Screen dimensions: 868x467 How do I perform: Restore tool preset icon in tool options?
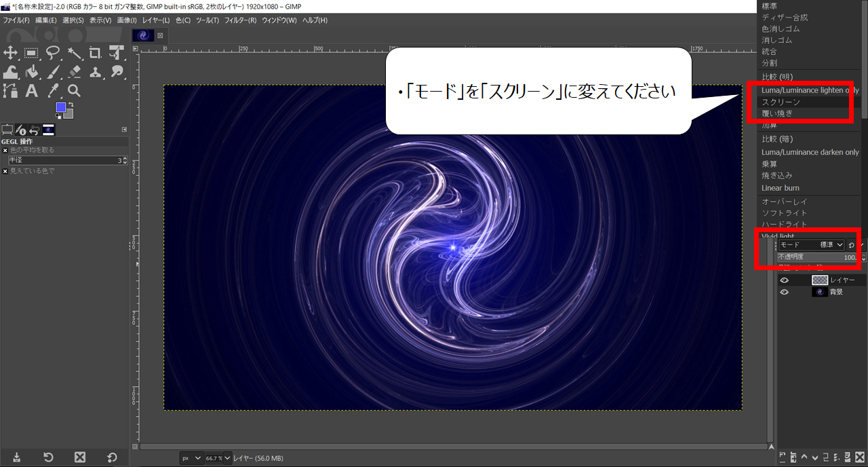(x=48, y=457)
